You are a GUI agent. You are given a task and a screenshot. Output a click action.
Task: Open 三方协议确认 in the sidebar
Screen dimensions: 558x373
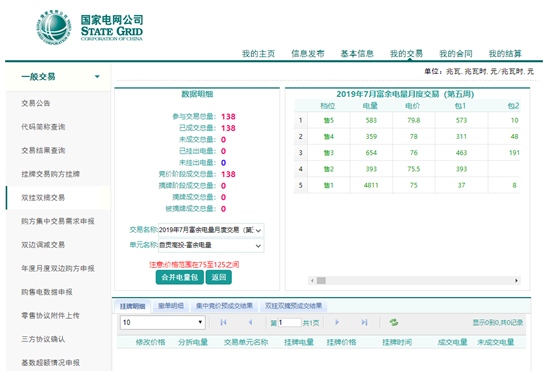pyautogui.click(x=43, y=339)
